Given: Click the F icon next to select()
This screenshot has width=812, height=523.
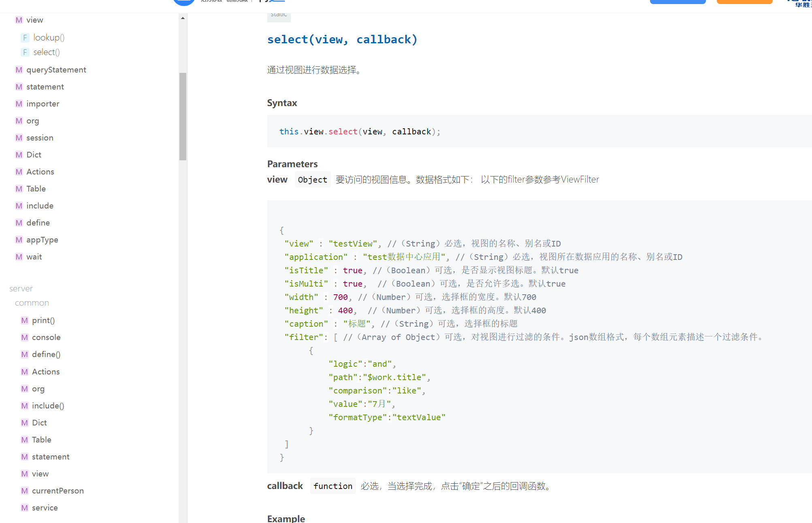Looking at the screenshot, I should (25, 52).
